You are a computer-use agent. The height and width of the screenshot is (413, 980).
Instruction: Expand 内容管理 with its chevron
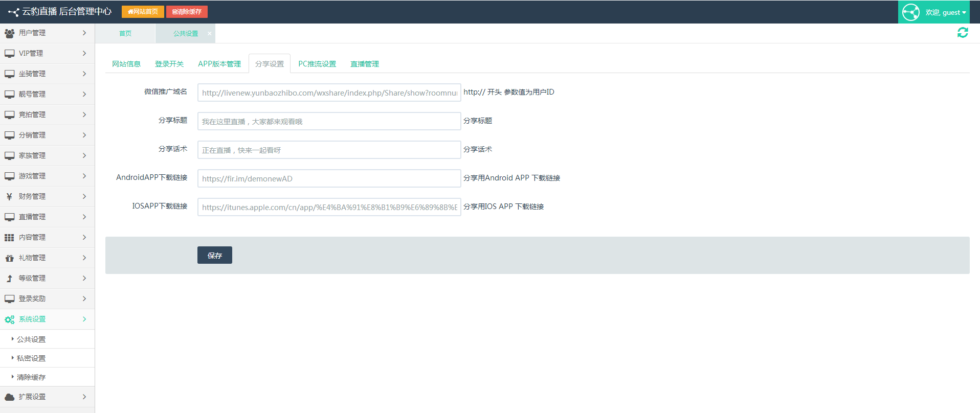click(84, 237)
